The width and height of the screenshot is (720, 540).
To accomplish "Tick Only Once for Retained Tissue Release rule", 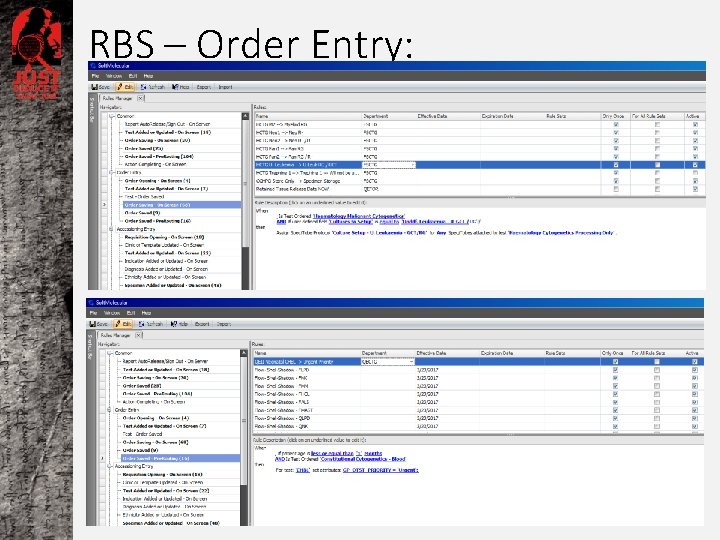I will 616,189.
